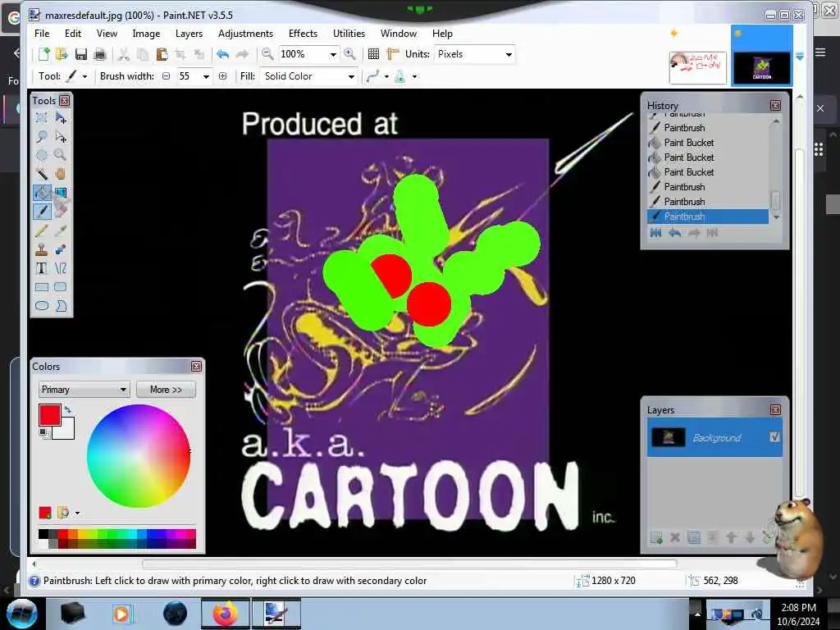Select the Rectangle Select tool
The height and width of the screenshot is (630, 840).
coord(41,117)
